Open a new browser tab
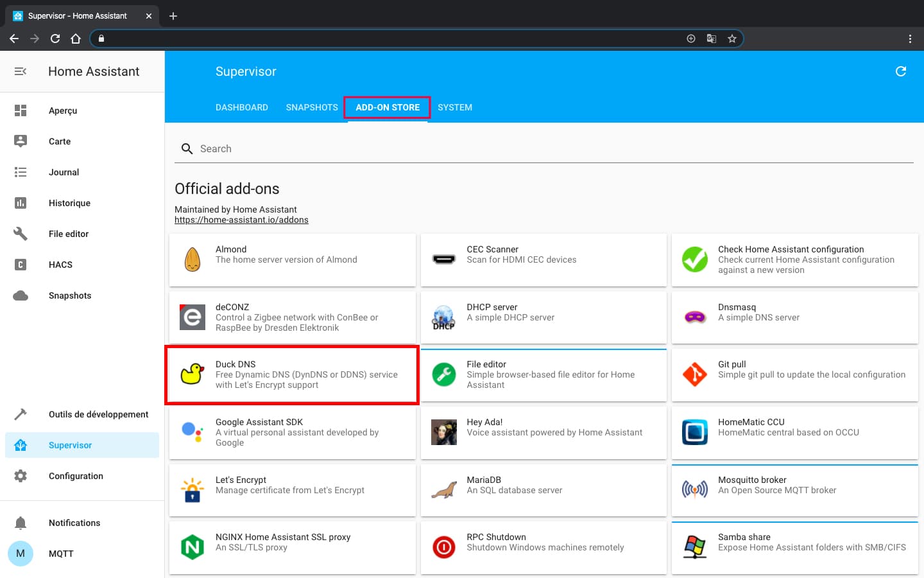This screenshot has height=578, width=924. [173, 15]
